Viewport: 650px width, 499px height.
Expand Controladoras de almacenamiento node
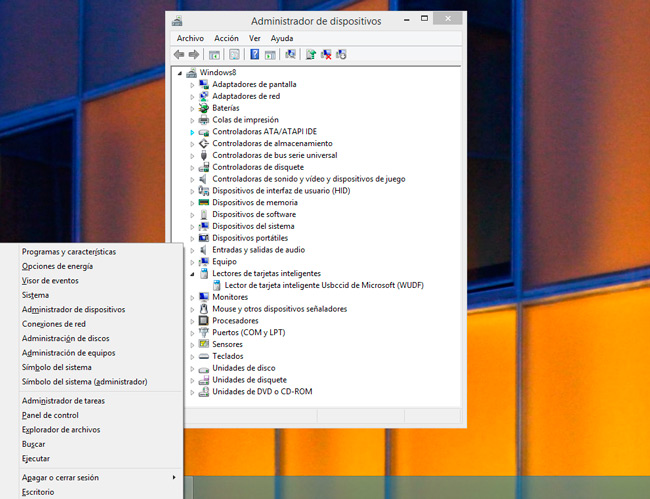coord(192,144)
